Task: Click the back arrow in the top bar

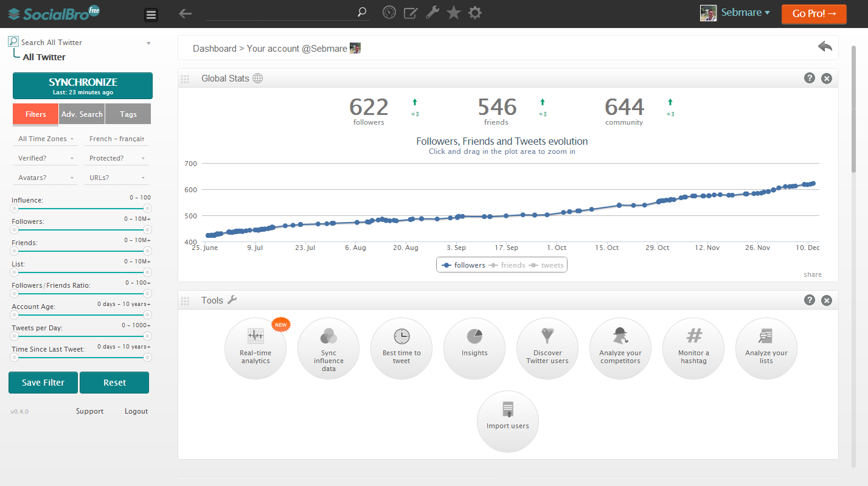Action: click(186, 13)
